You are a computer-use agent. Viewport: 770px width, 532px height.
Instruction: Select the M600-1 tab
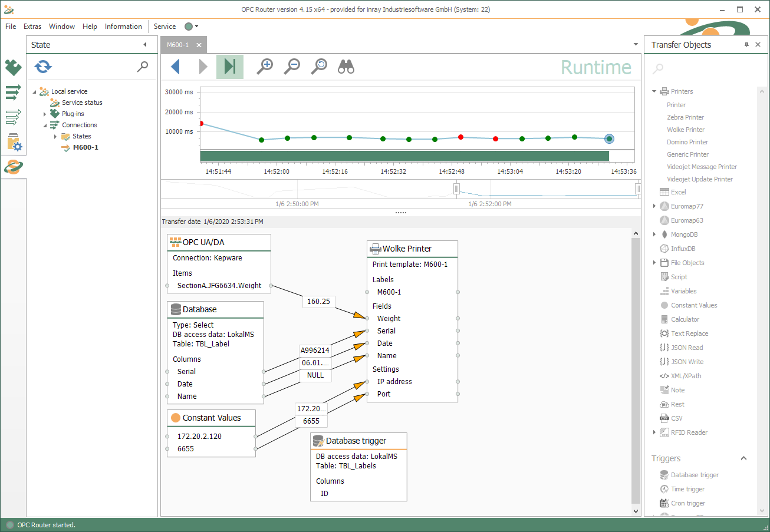pyautogui.click(x=177, y=45)
